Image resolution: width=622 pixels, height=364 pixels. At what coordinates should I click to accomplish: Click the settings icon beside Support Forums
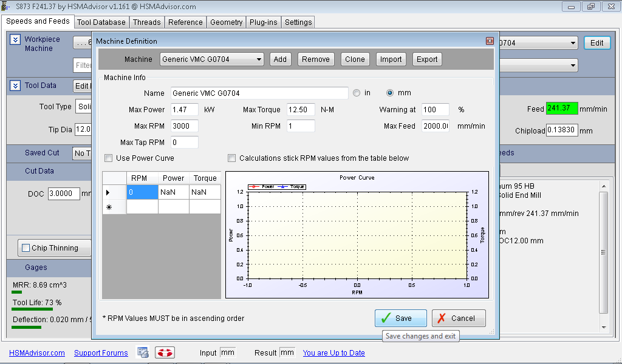tap(143, 352)
